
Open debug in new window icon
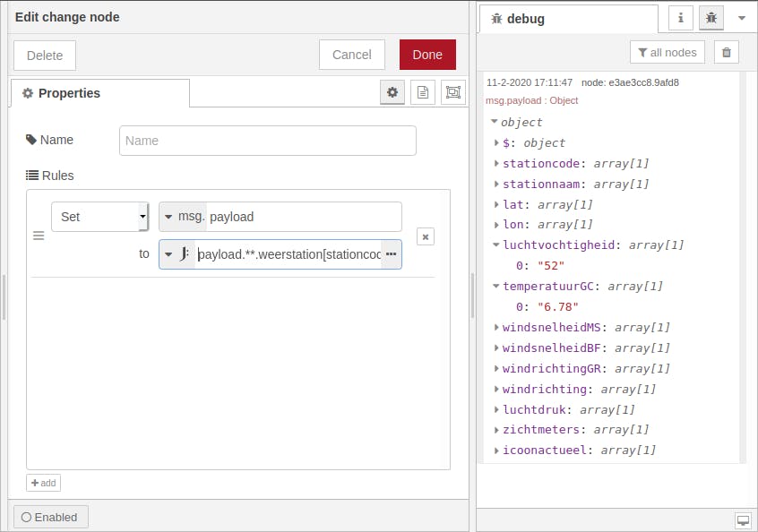[x=743, y=520]
